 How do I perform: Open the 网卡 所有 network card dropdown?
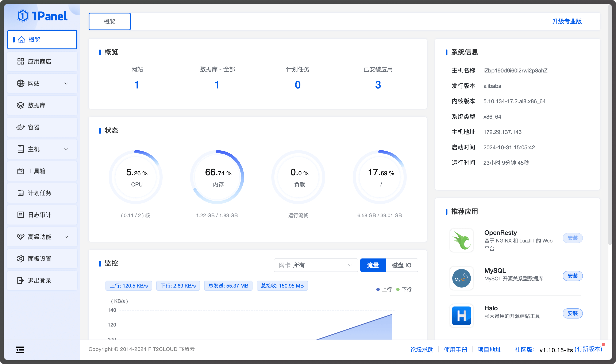(x=316, y=265)
